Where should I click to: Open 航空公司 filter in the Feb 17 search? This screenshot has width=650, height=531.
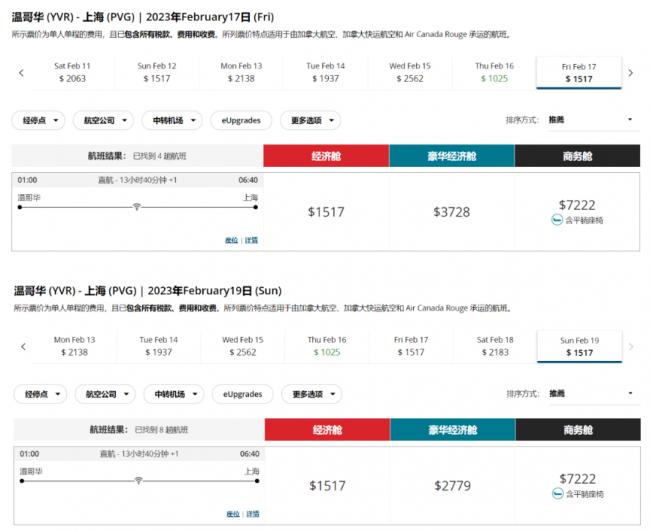coord(103,121)
